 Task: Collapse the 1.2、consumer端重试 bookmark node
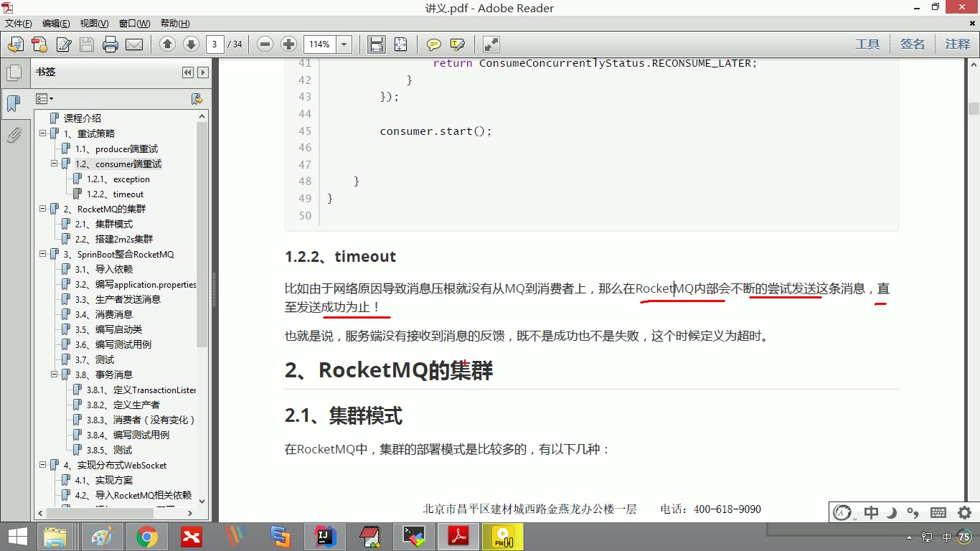click(x=55, y=164)
